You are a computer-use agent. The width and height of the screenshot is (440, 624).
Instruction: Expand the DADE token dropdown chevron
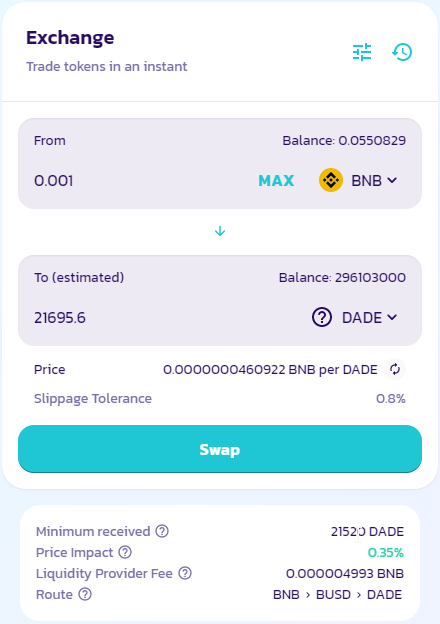392,317
